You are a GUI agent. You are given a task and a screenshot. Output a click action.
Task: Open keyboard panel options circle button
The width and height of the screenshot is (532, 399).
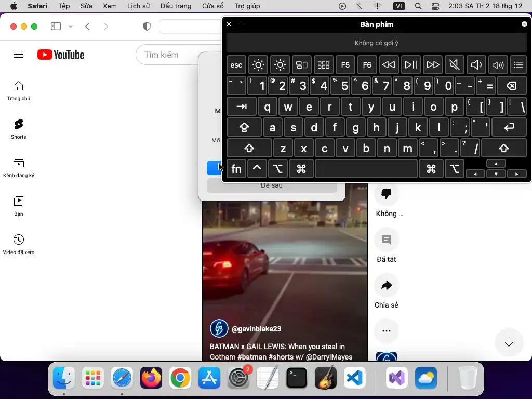tap(524, 24)
